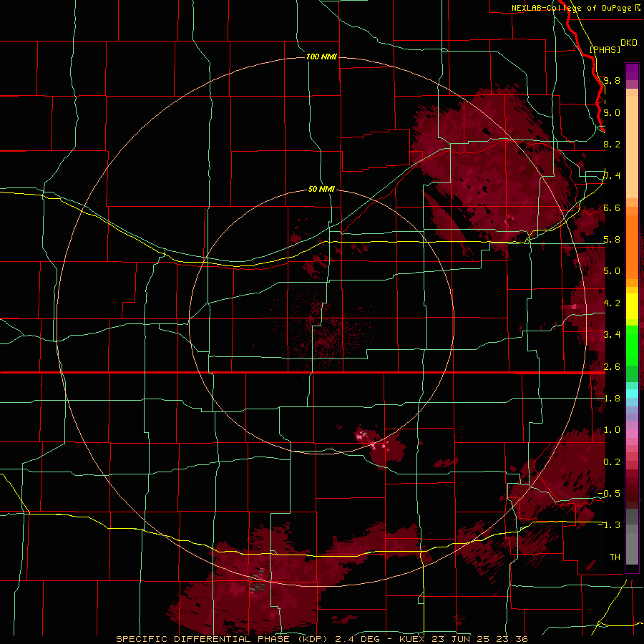This screenshot has width=644, height=644.
Task: Click the 23 JUN 25 23:36 timestamp
Action: coord(479,639)
